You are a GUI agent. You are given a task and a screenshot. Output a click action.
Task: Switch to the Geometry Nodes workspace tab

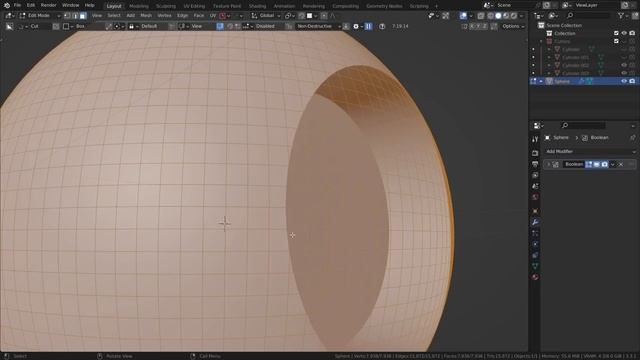(384, 6)
